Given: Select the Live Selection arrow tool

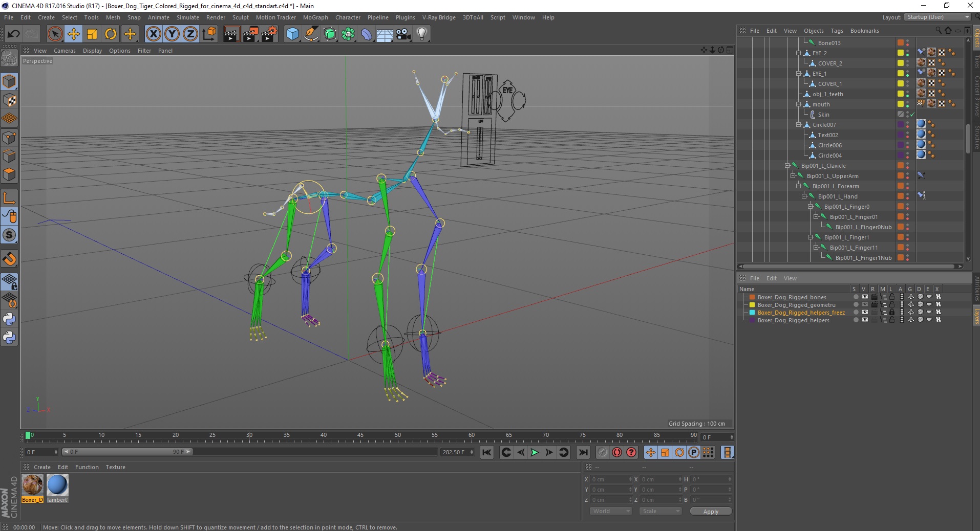Looking at the screenshot, I should click(x=55, y=34).
